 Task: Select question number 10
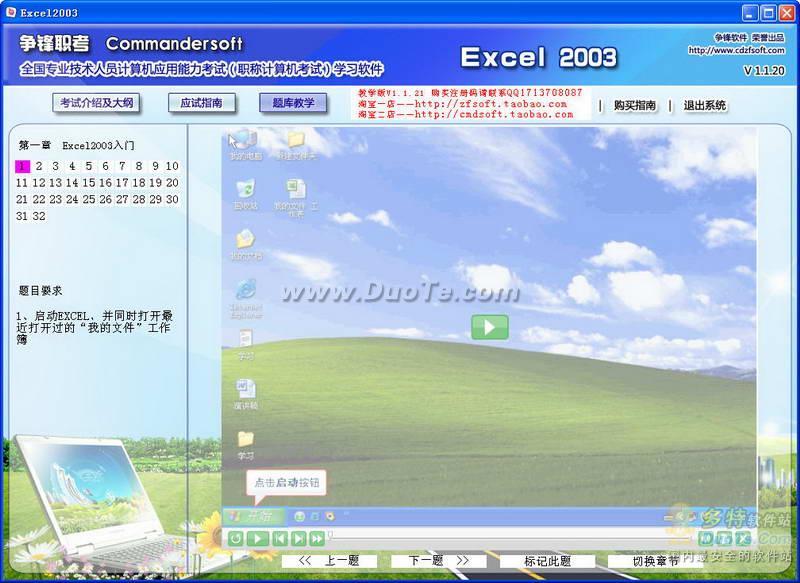[x=172, y=166]
